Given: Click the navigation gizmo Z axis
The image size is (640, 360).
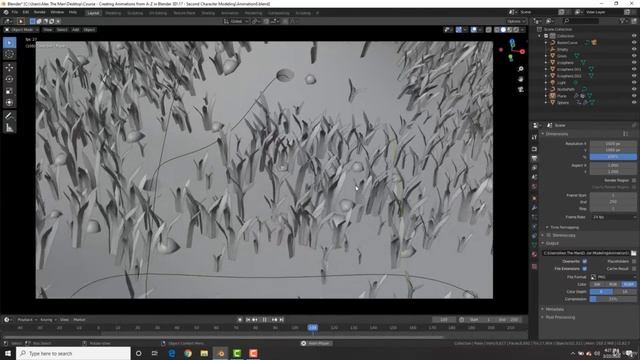Looking at the screenshot, I should [x=512, y=42].
